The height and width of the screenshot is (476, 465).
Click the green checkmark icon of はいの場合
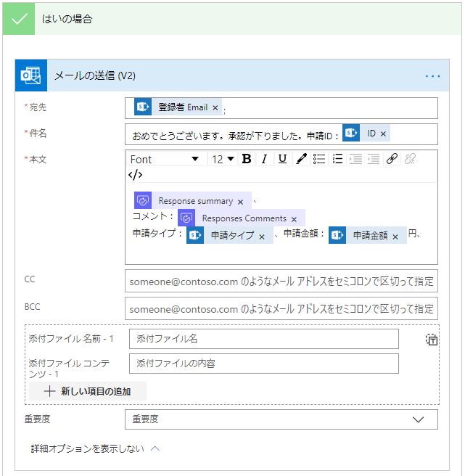[x=19, y=19]
